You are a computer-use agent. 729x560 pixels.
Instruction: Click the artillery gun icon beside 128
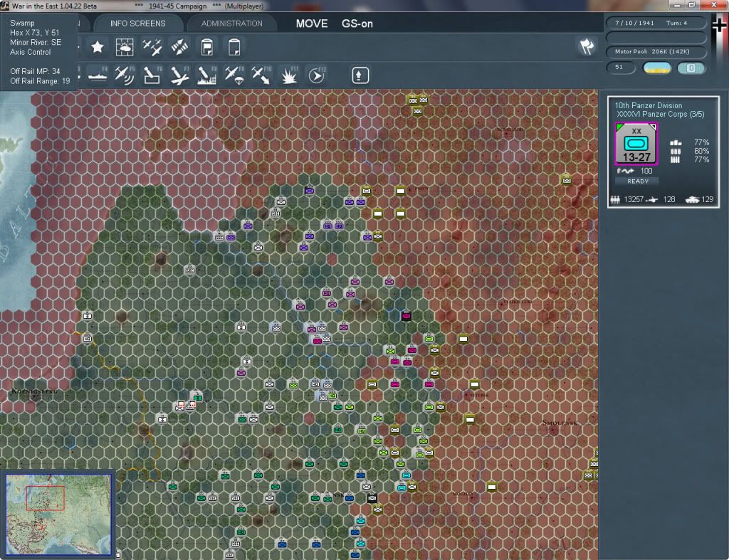tap(652, 200)
